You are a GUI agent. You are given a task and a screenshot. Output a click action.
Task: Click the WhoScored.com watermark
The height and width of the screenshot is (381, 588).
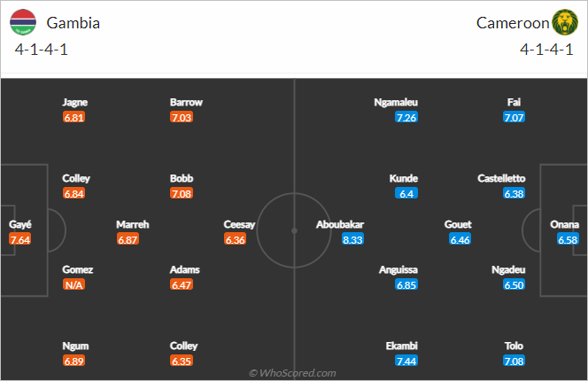pyautogui.click(x=292, y=373)
